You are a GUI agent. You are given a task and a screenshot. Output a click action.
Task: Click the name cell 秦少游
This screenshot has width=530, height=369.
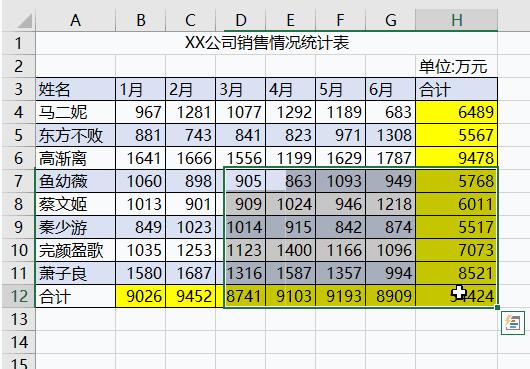75,227
